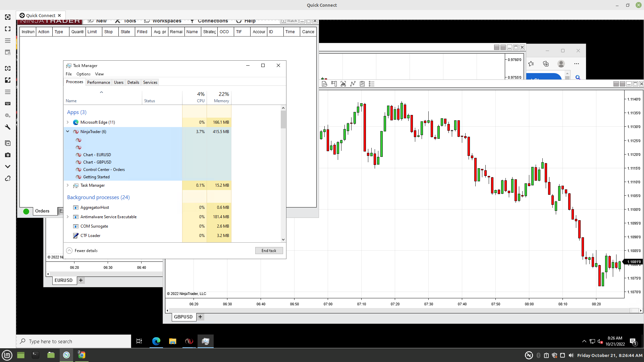The width and height of the screenshot is (644, 362).
Task: Open the Options menu in Task Manager
Action: (83, 74)
